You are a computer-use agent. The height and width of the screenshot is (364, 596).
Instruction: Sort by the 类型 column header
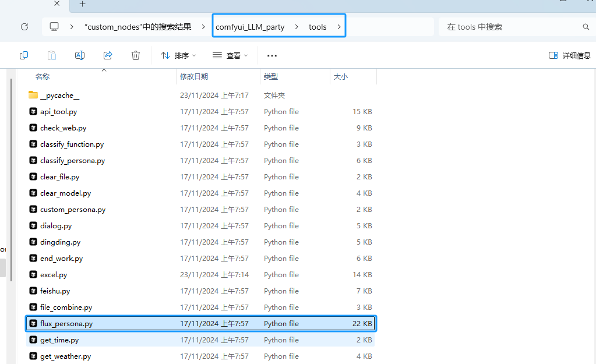[x=271, y=76]
